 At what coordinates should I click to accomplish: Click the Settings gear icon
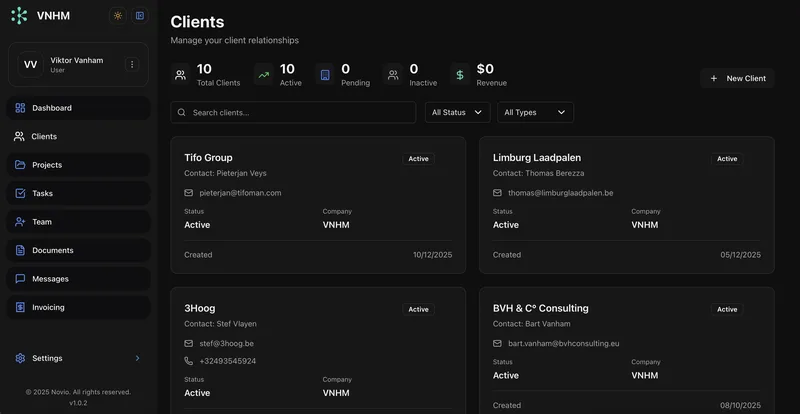pyautogui.click(x=20, y=358)
